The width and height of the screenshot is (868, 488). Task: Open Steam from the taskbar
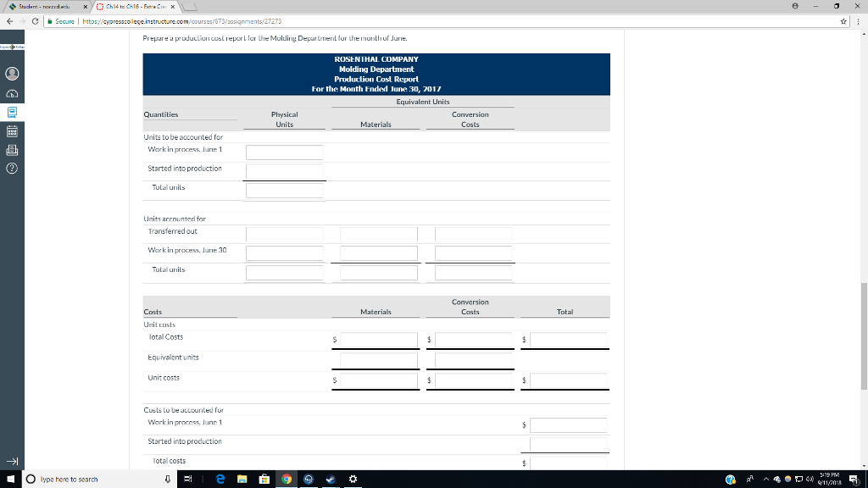[331, 480]
